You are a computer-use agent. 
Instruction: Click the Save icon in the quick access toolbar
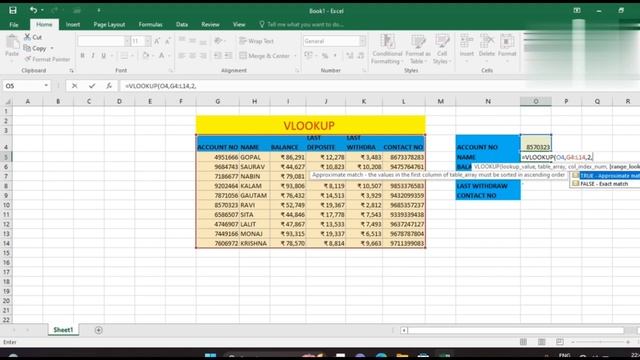pos(13,10)
